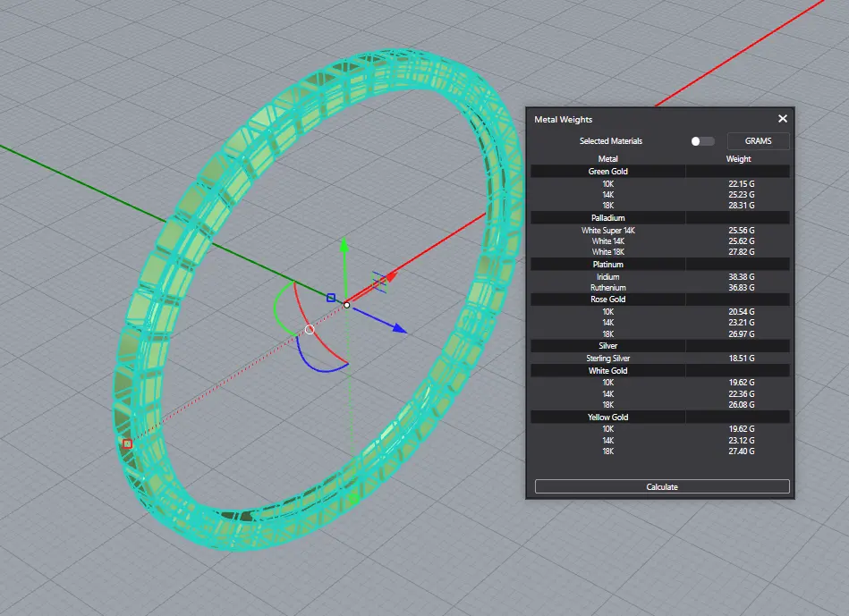Collapse the Platinum category header

607,265
